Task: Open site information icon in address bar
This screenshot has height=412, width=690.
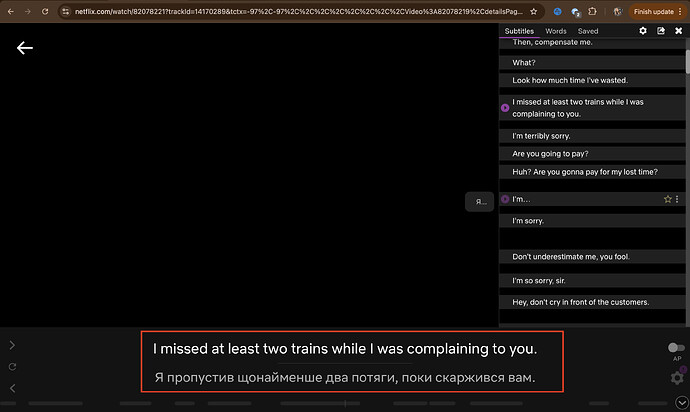Action: [66, 11]
